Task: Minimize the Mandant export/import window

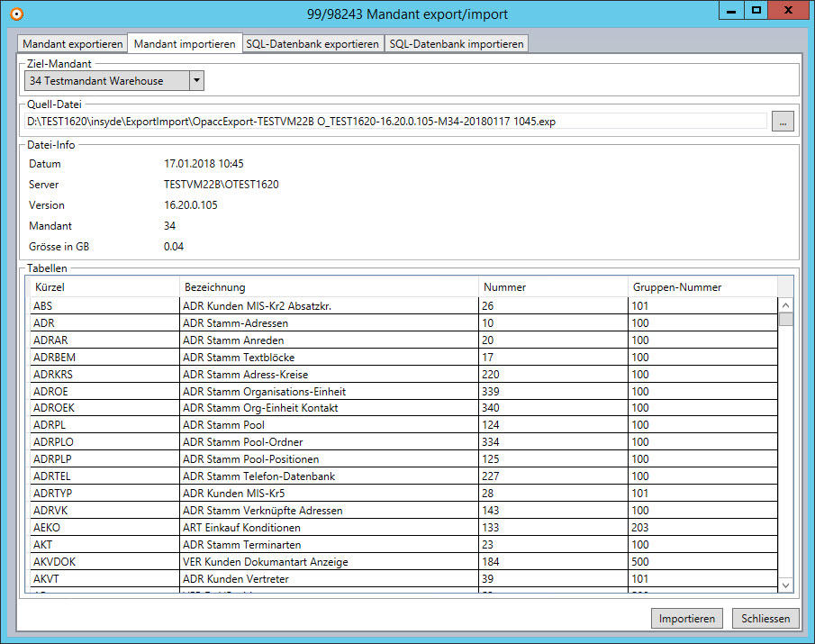Action: point(731,11)
